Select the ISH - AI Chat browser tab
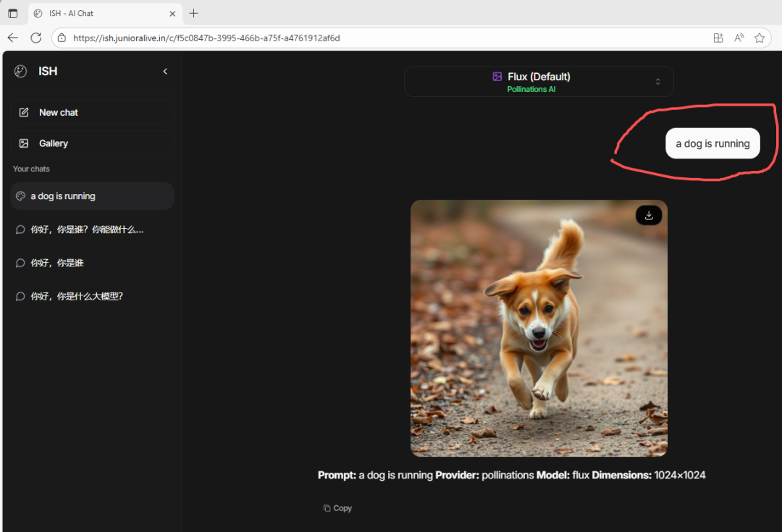 (94, 13)
